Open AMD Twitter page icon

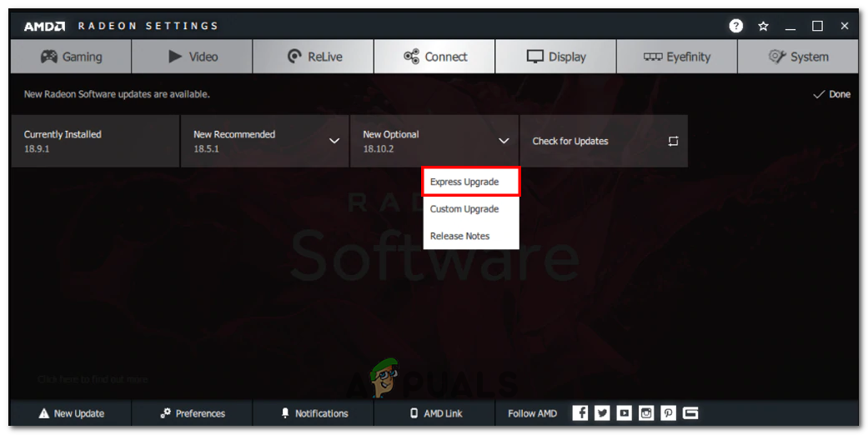point(602,412)
